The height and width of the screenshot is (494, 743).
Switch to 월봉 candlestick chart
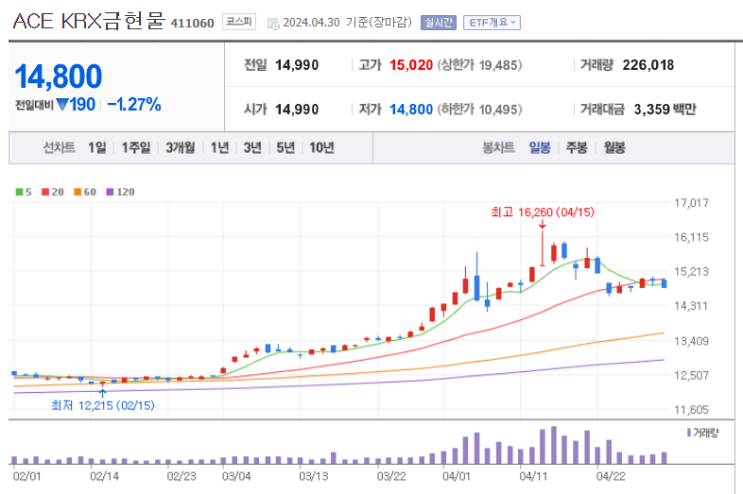point(614,148)
